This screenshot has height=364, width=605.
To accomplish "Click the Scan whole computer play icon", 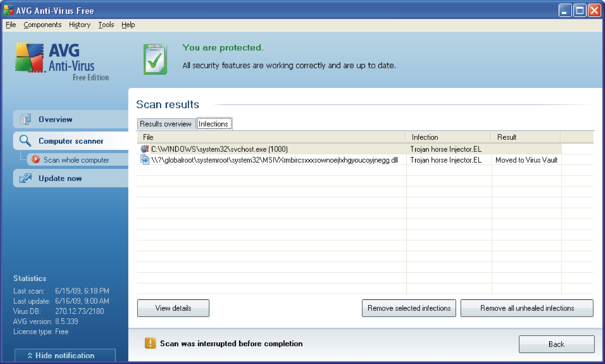I will (x=36, y=159).
